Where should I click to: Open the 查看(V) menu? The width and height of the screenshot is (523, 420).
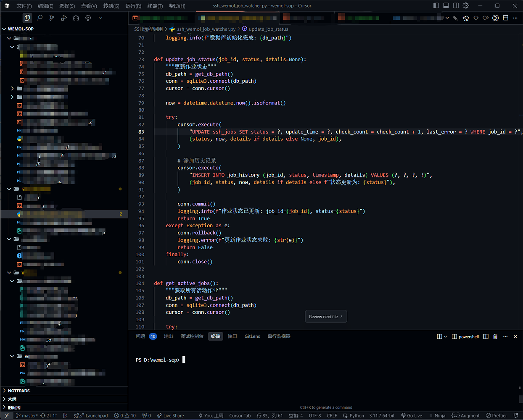click(89, 6)
